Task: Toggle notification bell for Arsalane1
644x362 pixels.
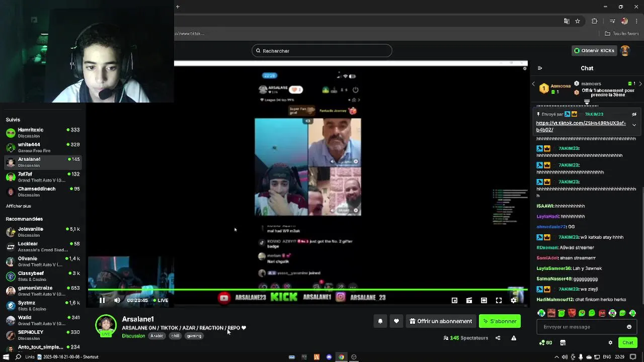Action: (380, 321)
